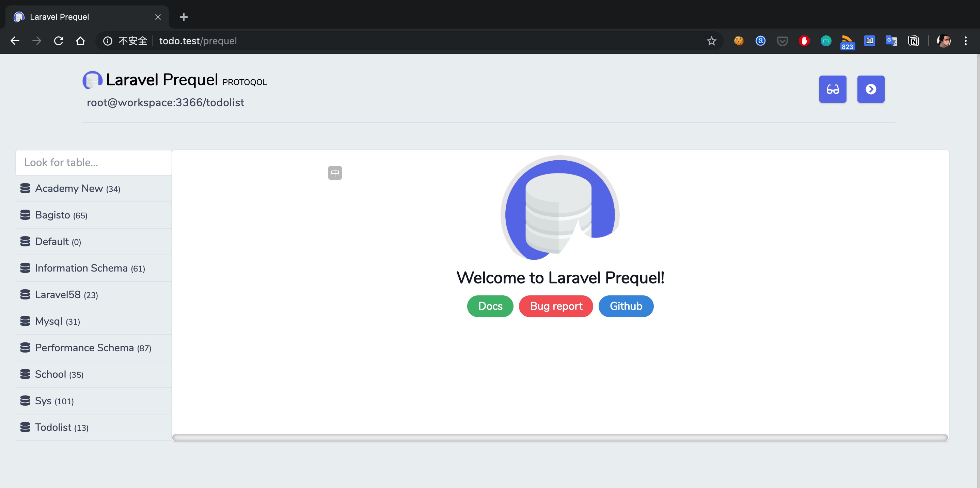View site info for 不安全 warning

tap(125, 41)
